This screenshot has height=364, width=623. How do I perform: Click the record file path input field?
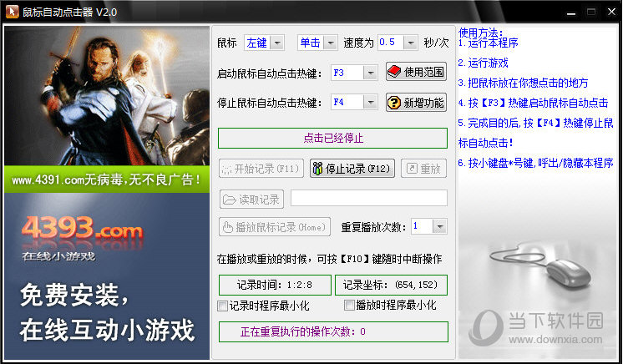point(368,199)
